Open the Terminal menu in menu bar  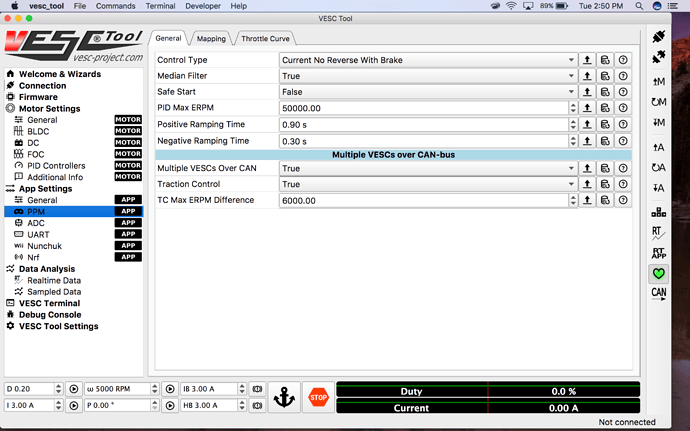point(160,6)
